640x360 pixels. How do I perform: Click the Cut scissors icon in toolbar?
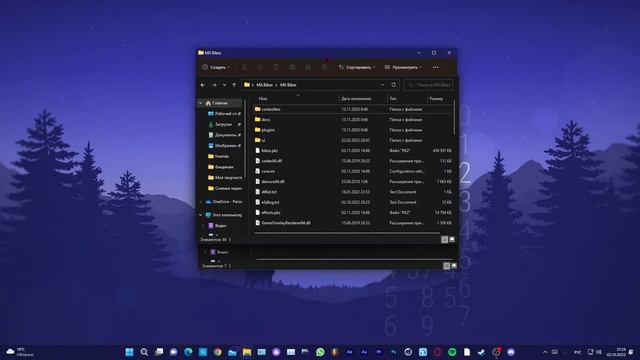[x=244, y=67]
